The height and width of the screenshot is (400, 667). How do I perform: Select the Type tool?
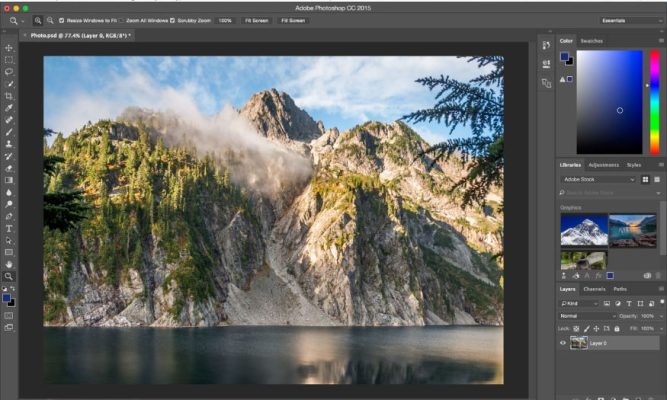(9, 228)
